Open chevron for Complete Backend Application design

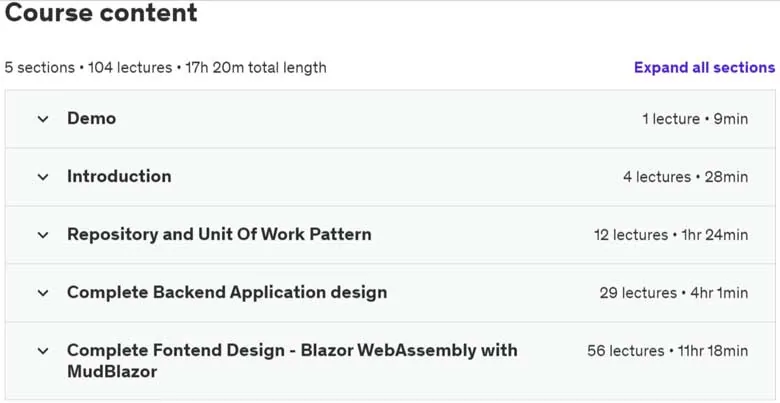43,293
